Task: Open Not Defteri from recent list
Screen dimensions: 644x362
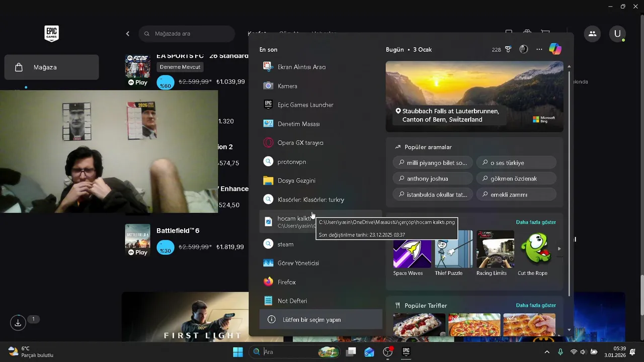Action: [320, 301]
